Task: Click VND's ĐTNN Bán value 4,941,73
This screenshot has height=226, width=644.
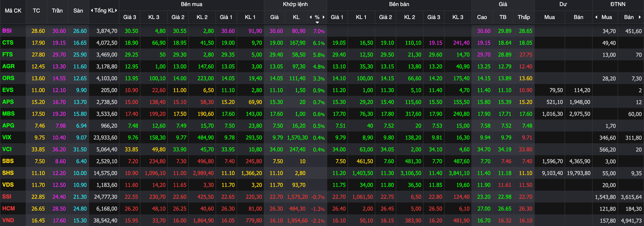Action: point(631,221)
